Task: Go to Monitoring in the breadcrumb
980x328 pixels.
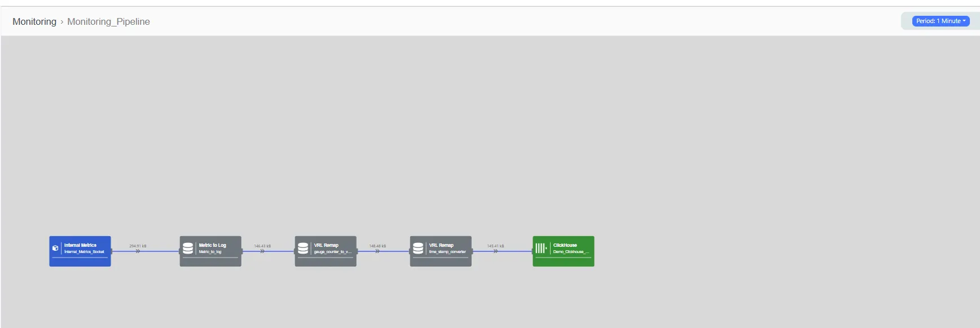Action: click(x=34, y=21)
